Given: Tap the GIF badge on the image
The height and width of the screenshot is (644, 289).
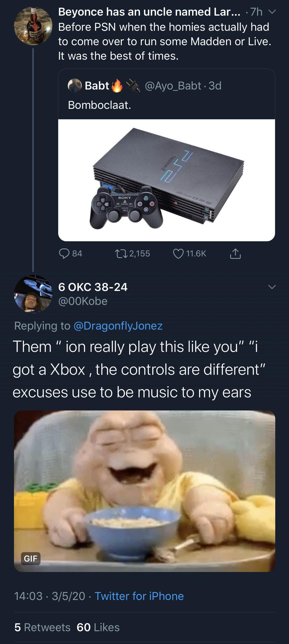Looking at the screenshot, I should click(31, 558).
